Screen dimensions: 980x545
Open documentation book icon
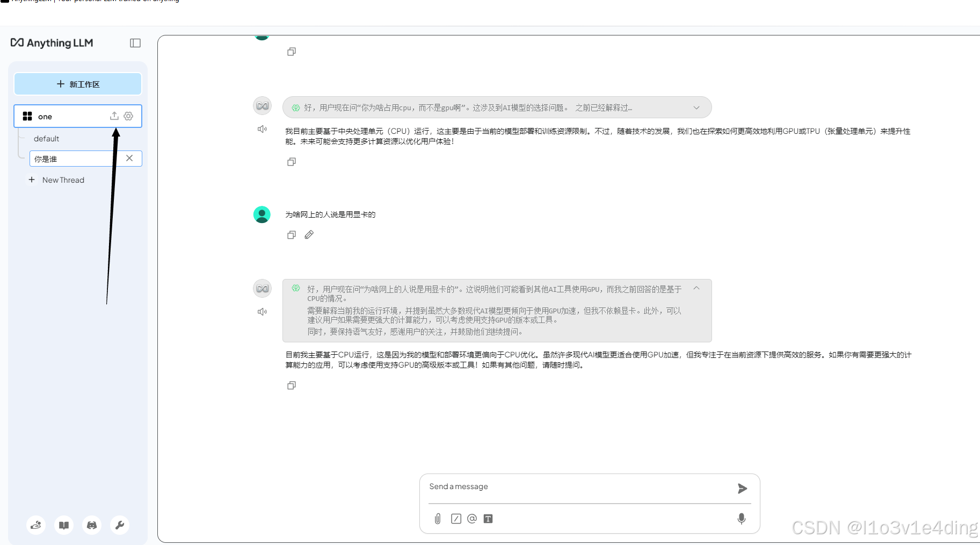point(64,525)
